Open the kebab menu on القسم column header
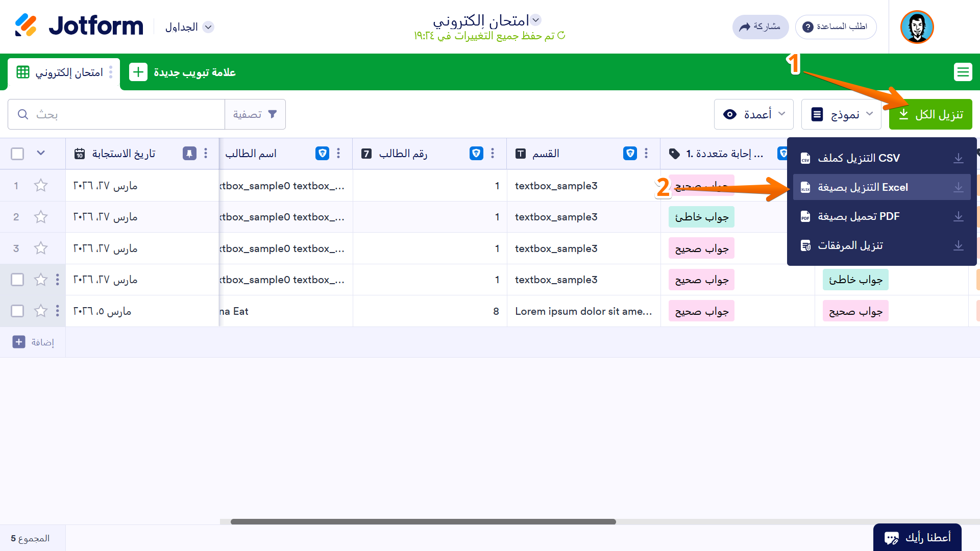 pyautogui.click(x=646, y=153)
